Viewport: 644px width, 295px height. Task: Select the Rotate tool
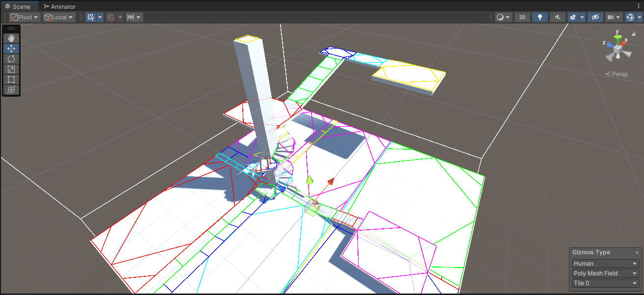coord(11,59)
